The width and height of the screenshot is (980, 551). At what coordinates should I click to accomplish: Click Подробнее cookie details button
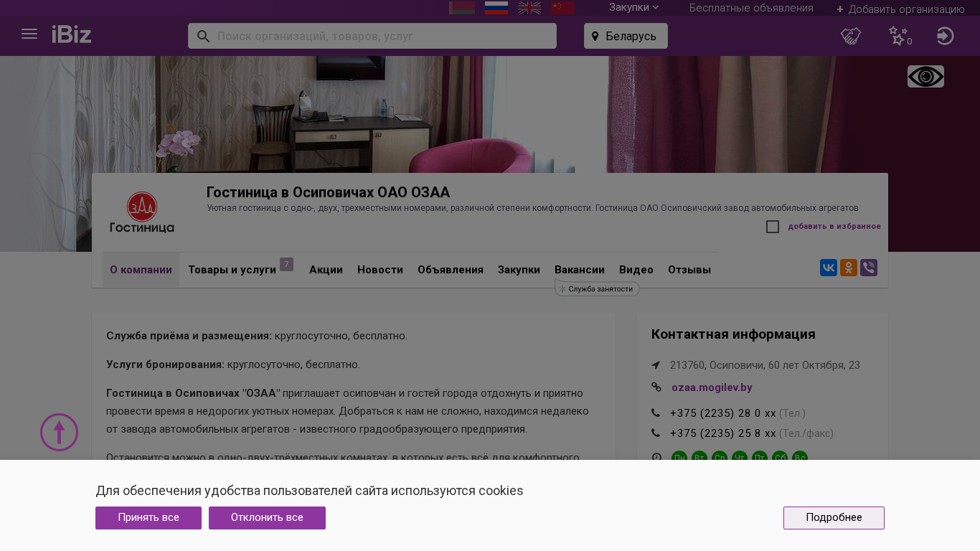pyautogui.click(x=834, y=518)
